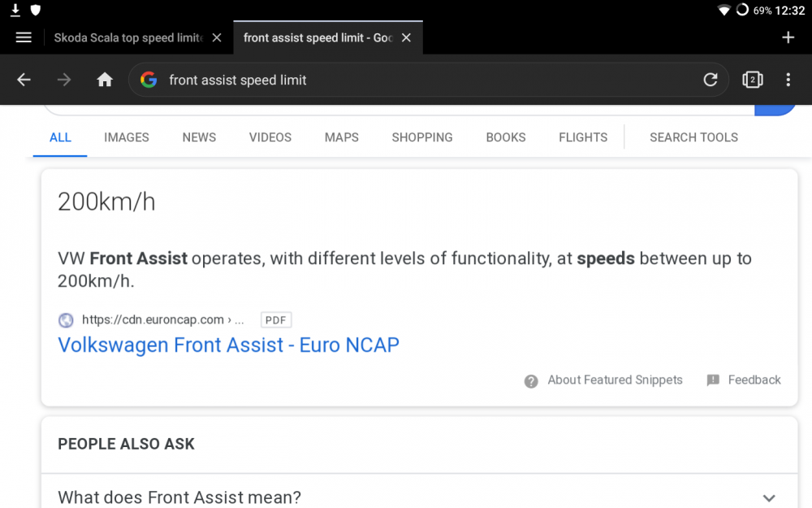Switch to FLIGHTS search results
This screenshot has height=508, width=812.
pyautogui.click(x=582, y=137)
